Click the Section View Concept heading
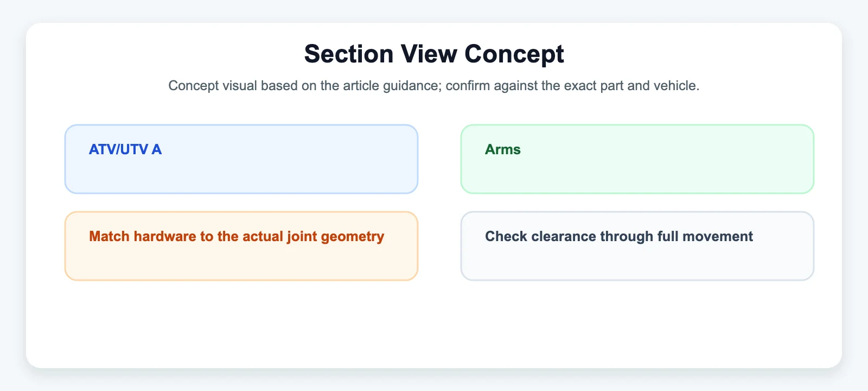868x391 pixels. point(434,54)
